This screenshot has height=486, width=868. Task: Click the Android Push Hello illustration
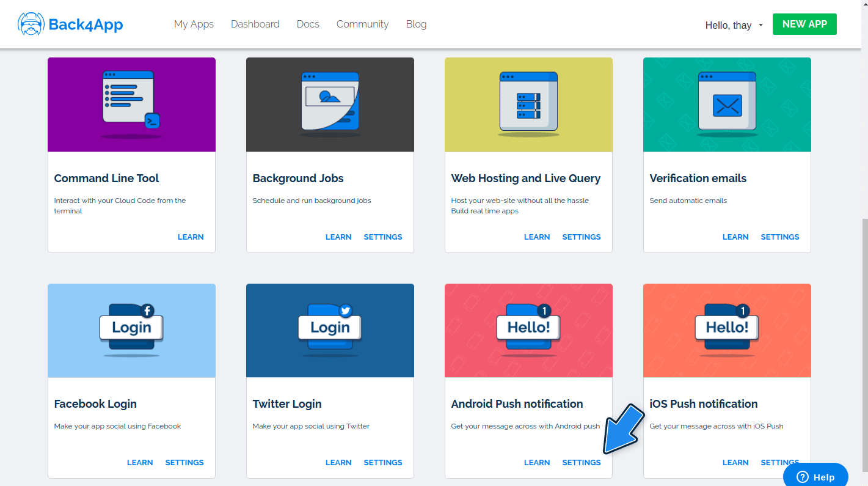(x=528, y=330)
